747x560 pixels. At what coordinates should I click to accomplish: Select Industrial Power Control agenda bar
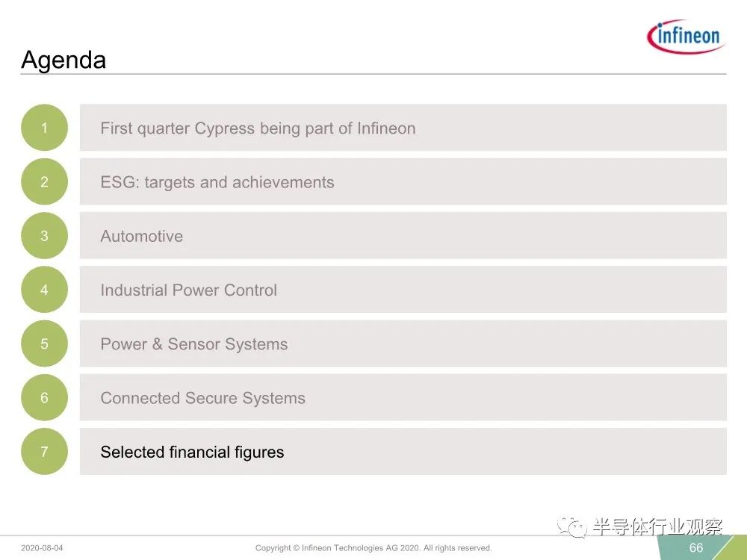[x=403, y=290]
